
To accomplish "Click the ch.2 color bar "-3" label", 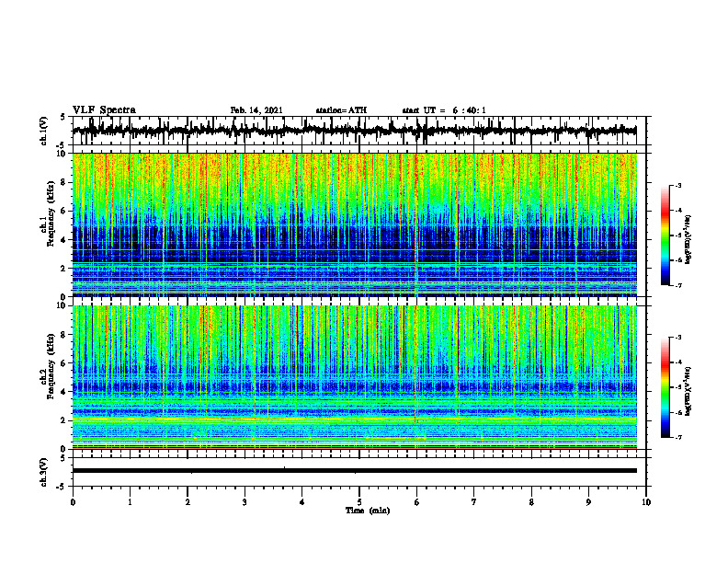I will (x=678, y=338).
